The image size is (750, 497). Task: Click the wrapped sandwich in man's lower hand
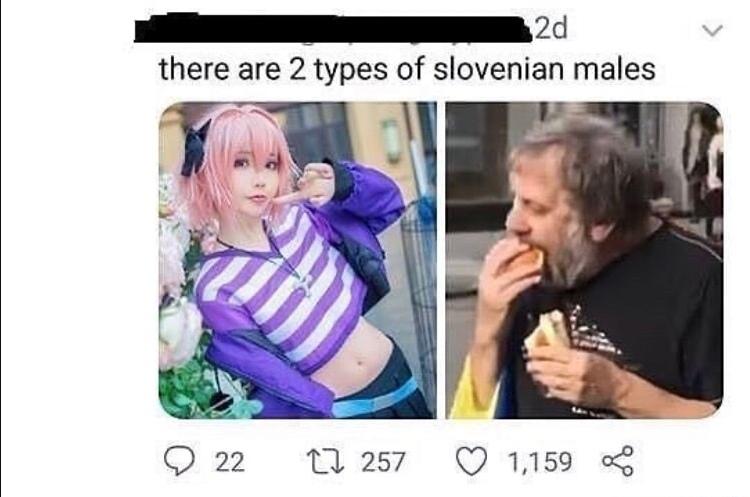click(x=549, y=330)
